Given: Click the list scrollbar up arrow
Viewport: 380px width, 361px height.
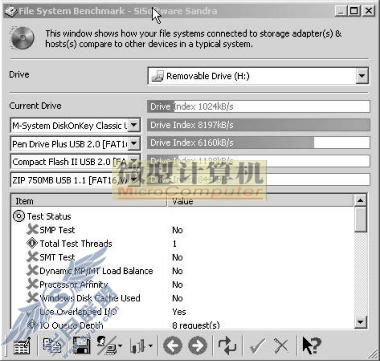Looking at the screenshot, I should click(x=360, y=201).
